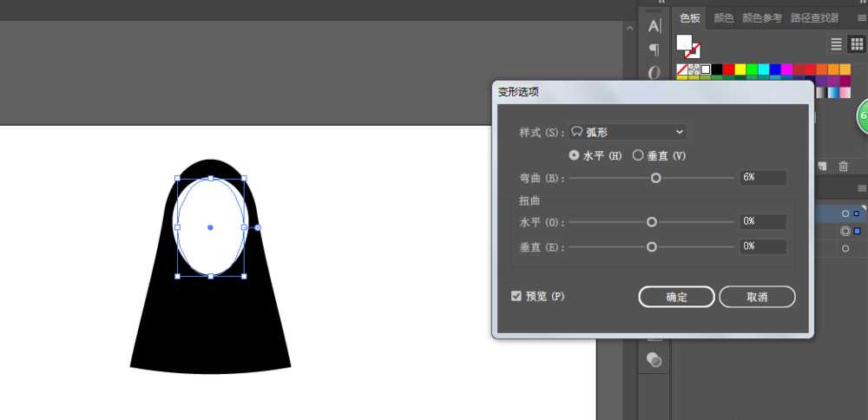Click the 取消 button
Screen dimensions: 868x420
(x=757, y=297)
